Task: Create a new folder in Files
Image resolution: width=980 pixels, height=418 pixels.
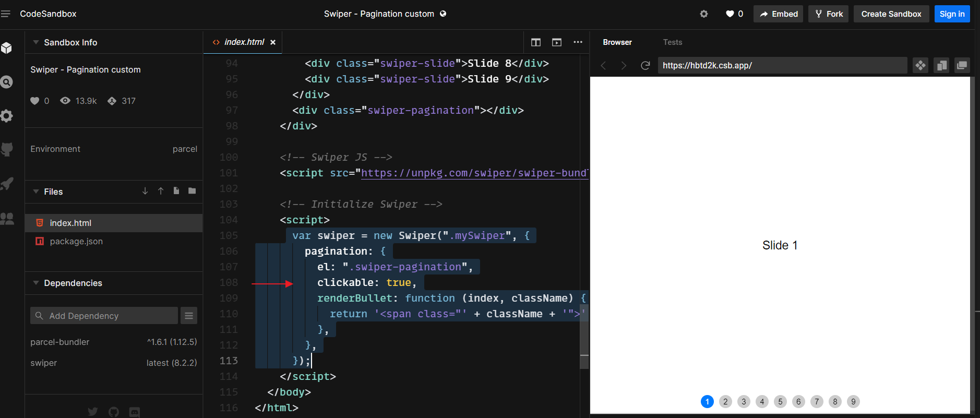Action: click(x=192, y=191)
